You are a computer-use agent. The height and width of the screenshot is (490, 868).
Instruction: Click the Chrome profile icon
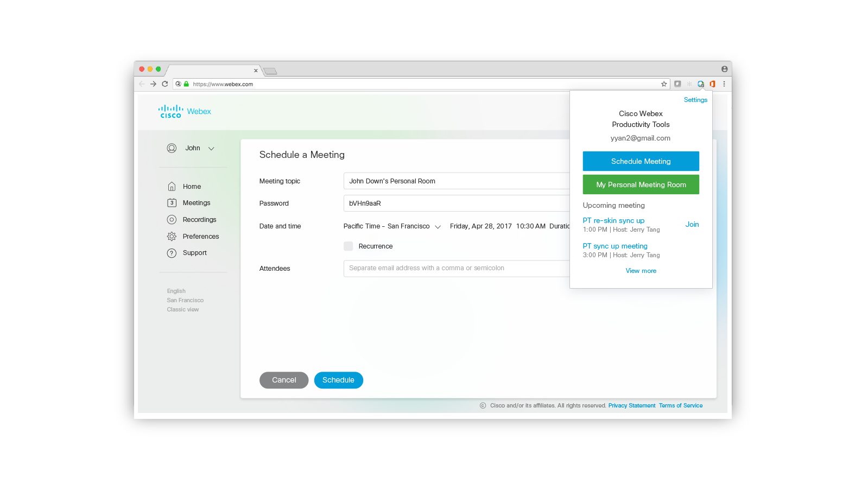[x=724, y=69]
